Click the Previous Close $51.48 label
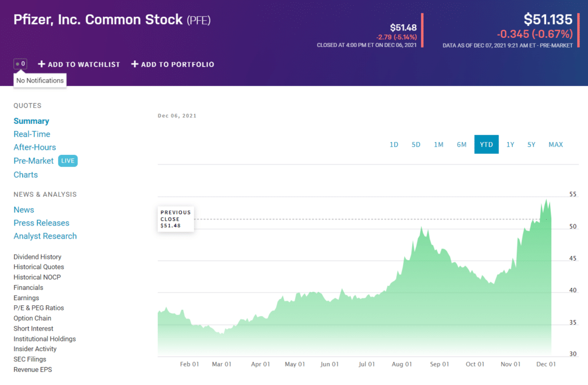 click(x=176, y=219)
